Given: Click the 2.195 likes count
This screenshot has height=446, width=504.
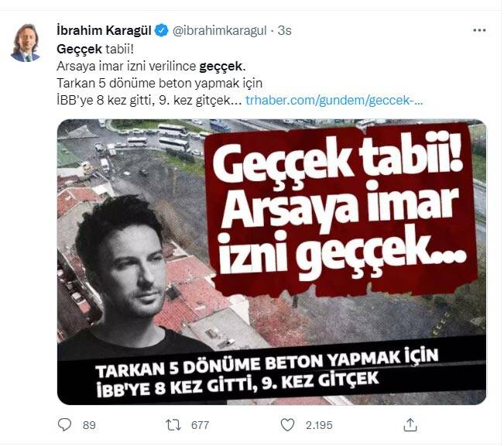Looking at the screenshot, I should 319,425.
